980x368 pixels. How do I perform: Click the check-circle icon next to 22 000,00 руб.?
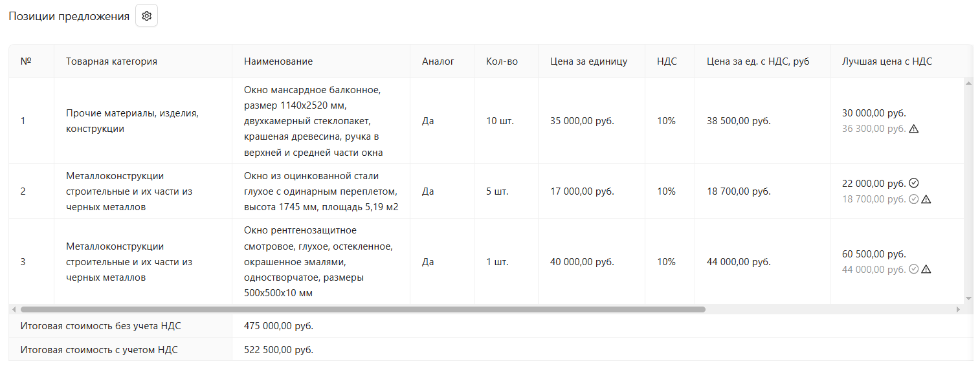click(914, 183)
